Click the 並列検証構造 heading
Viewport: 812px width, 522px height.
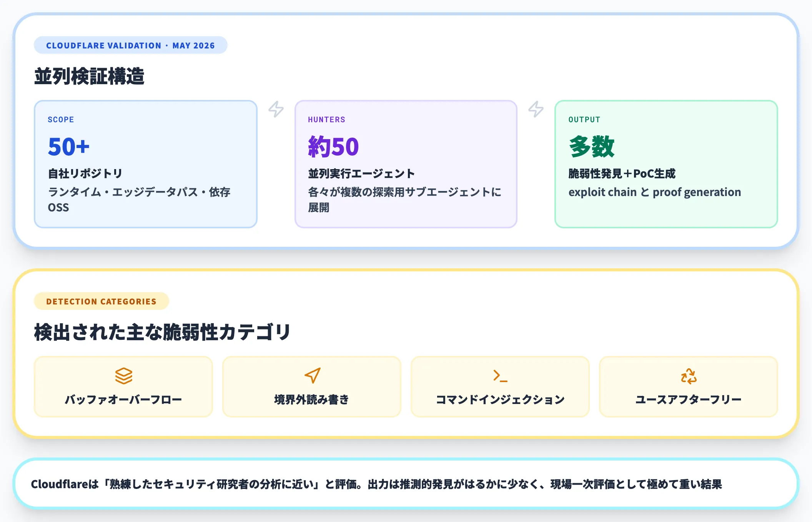click(x=89, y=76)
